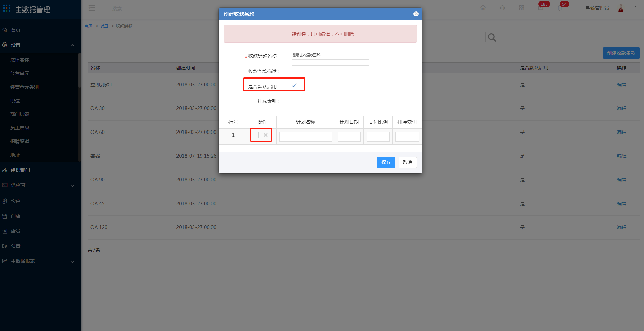
Task: Click 编辑 for the OA 90 row
Action: [622, 180]
